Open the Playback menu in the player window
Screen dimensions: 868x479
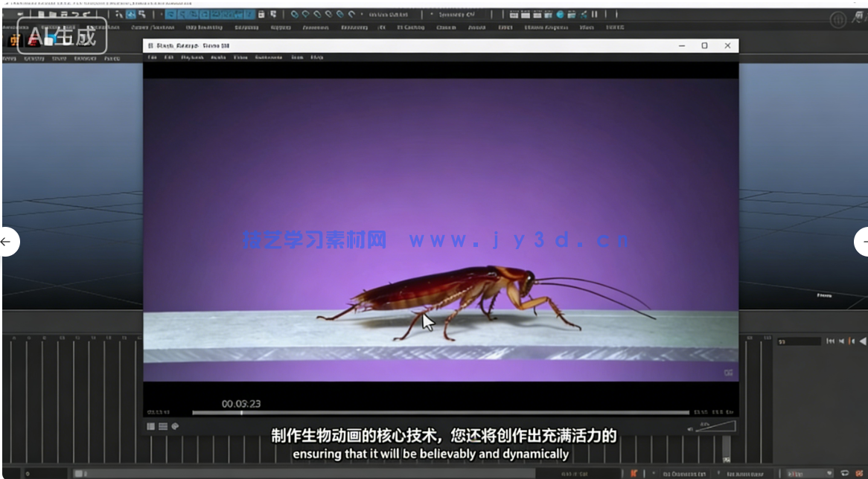pos(193,57)
